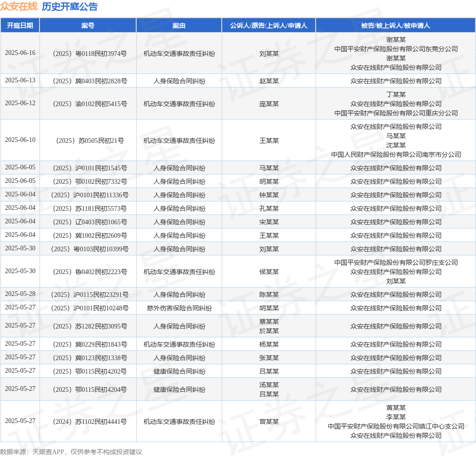Viewport: 476px width, 456px height.
Task: Click plaintiff 曾某某
Action: tap(269, 422)
